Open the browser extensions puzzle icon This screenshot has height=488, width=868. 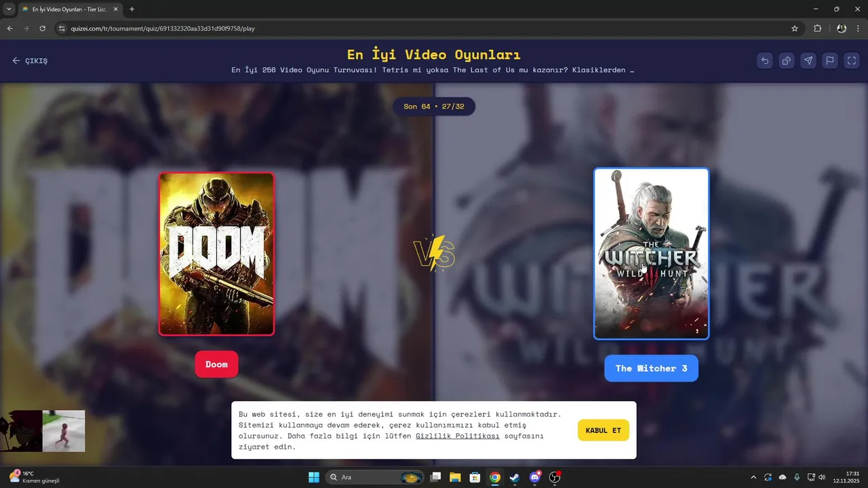(x=817, y=28)
